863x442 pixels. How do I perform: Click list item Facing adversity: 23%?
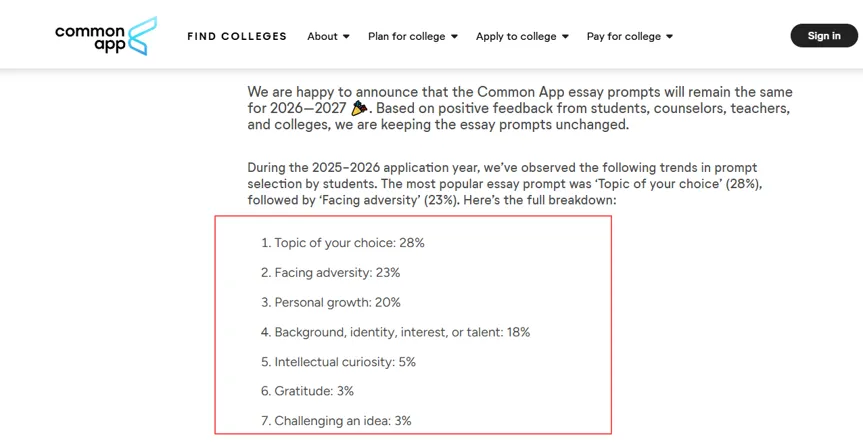tap(331, 272)
